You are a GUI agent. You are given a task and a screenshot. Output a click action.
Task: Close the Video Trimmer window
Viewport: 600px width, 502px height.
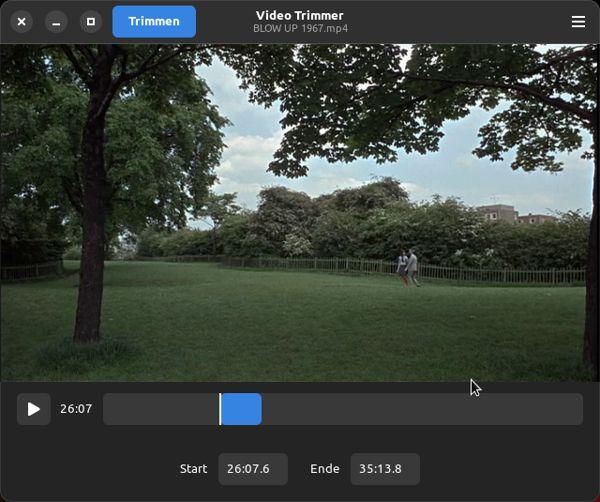click(21, 22)
